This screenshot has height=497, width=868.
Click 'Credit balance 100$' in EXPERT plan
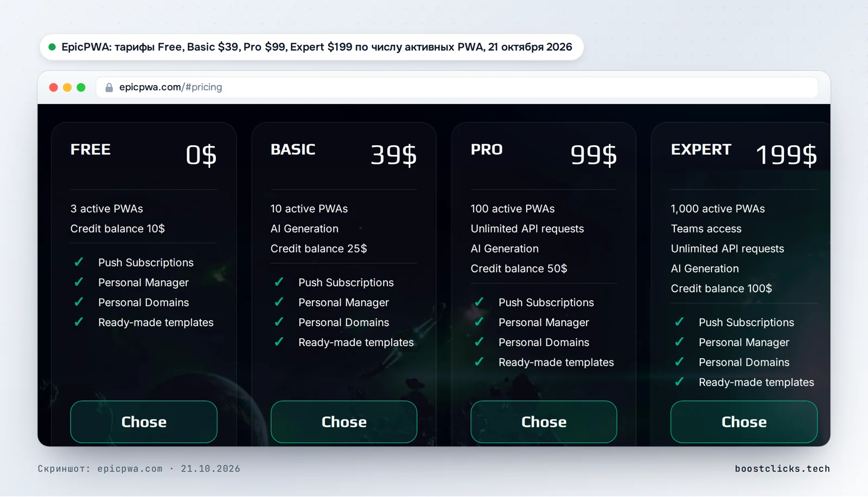[722, 288]
